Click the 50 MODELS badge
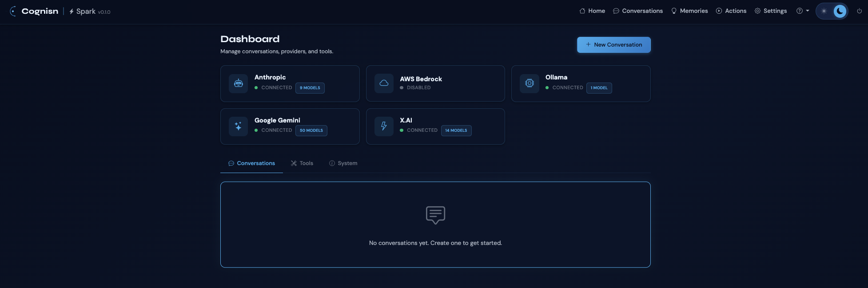This screenshot has width=868, height=288. 311,130
